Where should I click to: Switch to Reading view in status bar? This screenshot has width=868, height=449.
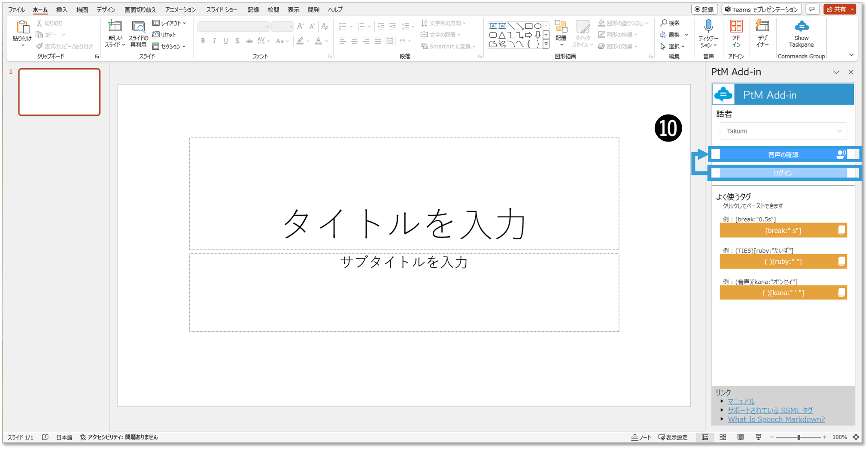pos(741,437)
